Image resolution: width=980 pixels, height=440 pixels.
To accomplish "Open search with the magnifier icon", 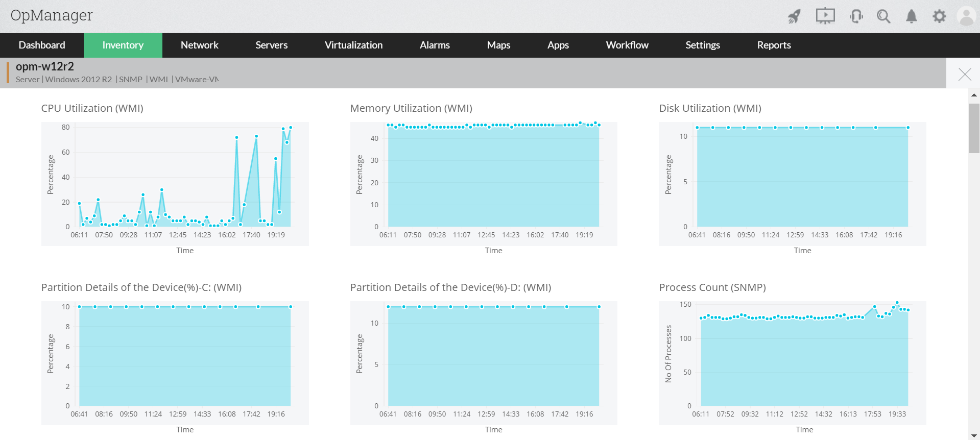I will click(x=883, y=16).
